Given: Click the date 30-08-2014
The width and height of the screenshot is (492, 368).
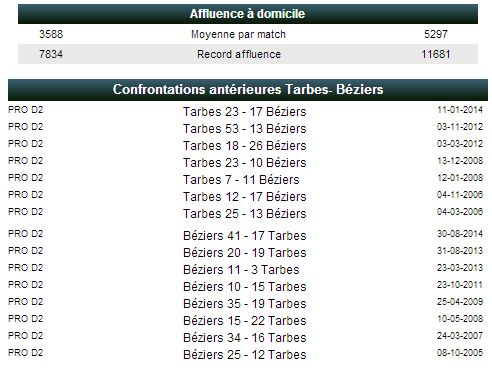Looking at the screenshot, I should pos(460,234).
